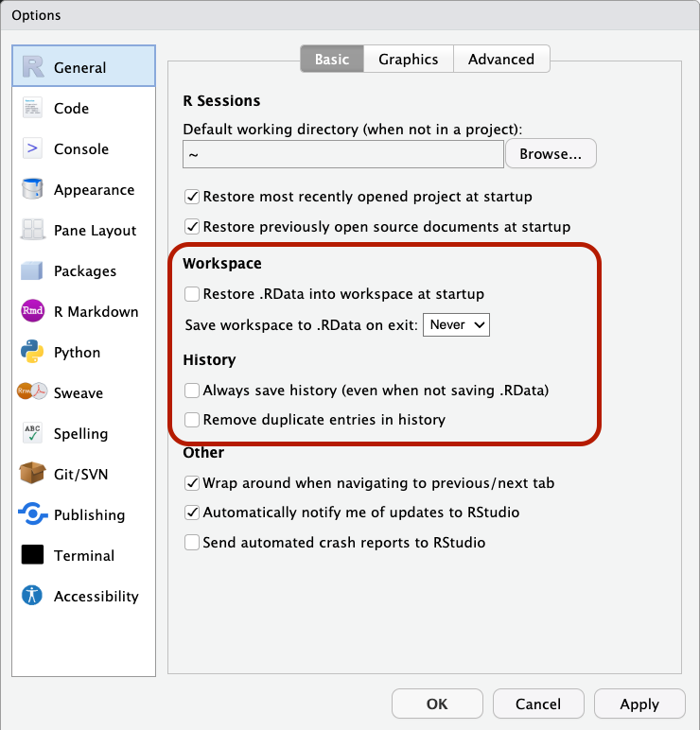Screen dimensions: 700x730
Task: Open the Terminal black square icon
Action: pos(32,554)
